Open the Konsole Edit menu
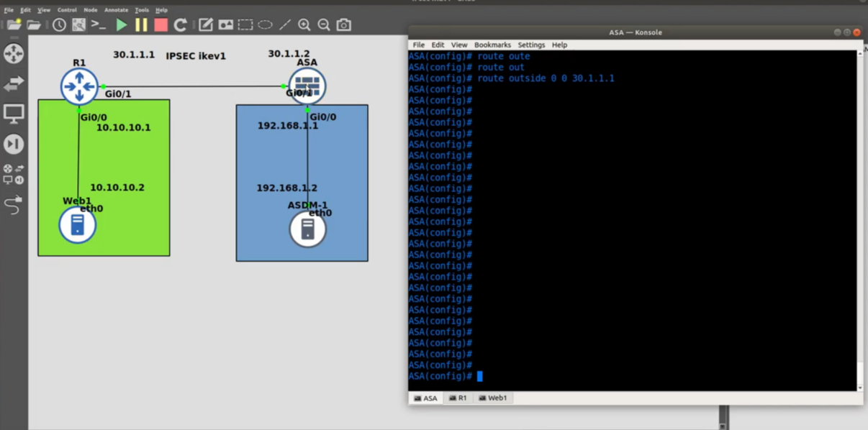868x430 pixels. point(438,45)
